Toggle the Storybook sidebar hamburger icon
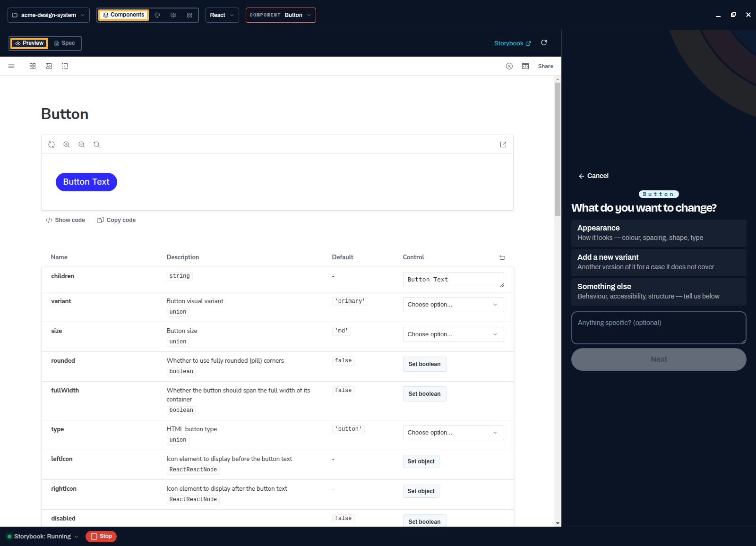756x546 pixels. point(11,66)
